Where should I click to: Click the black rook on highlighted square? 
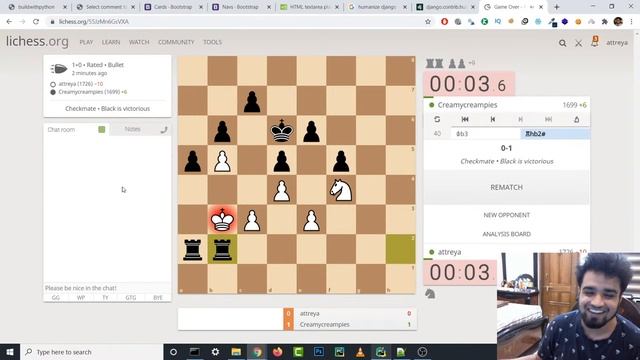pyautogui.click(x=222, y=249)
